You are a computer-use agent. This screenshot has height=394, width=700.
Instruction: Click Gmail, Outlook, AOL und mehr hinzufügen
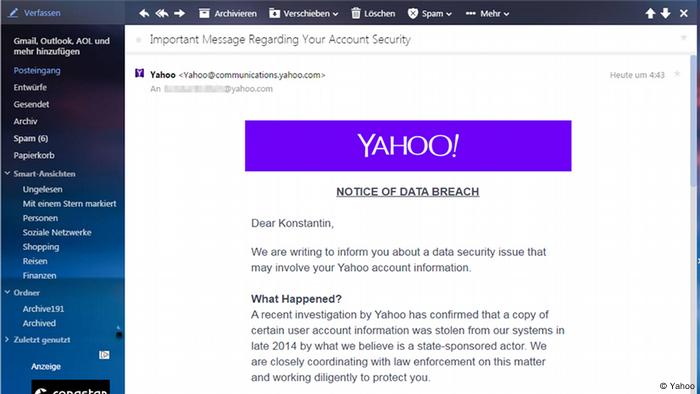[x=62, y=46]
